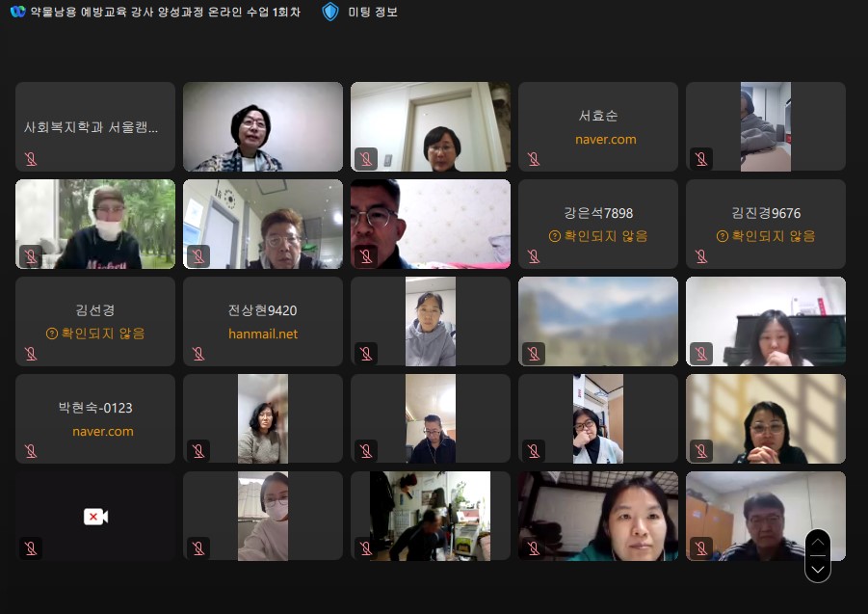Screen dimensions: 868x614
Task: Click the mic icon on masked hat person tile
Action: [x=31, y=255]
